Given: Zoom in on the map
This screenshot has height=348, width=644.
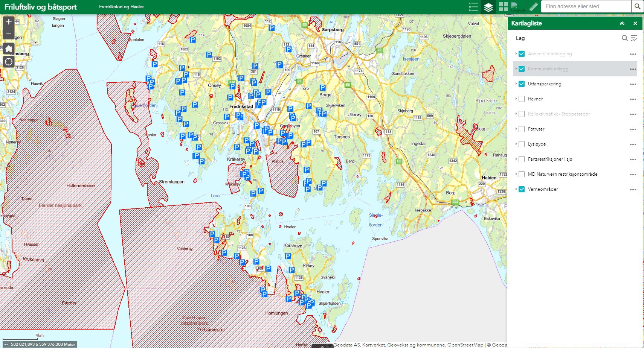Looking at the screenshot, I should (9, 22).
